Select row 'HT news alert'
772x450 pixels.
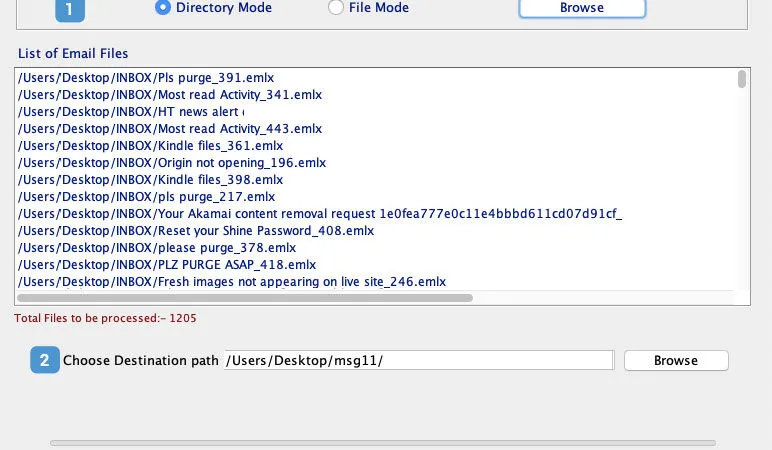[376, 112]
